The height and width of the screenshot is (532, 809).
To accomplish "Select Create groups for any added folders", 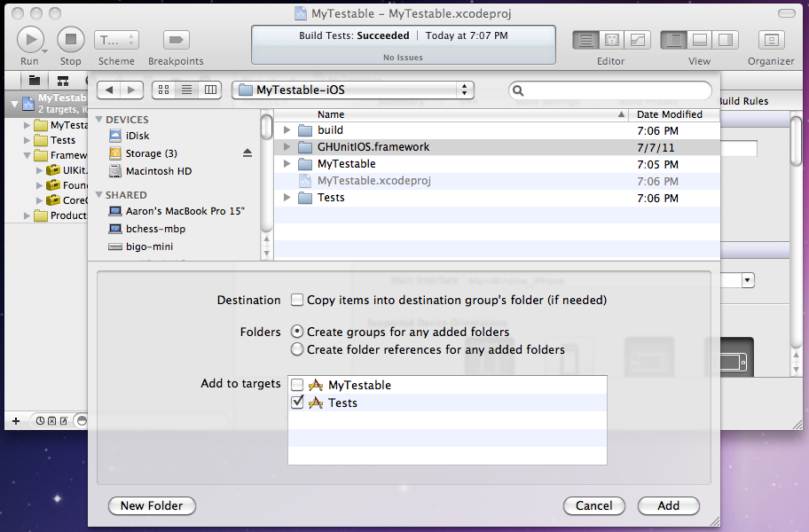I will pos(296,332).
